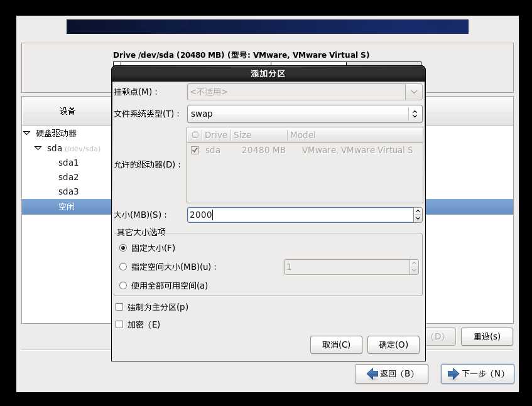This screenshot has width=532, height=406.
Task: Select the 固定大小 radio button
Action: pos(123,248)
